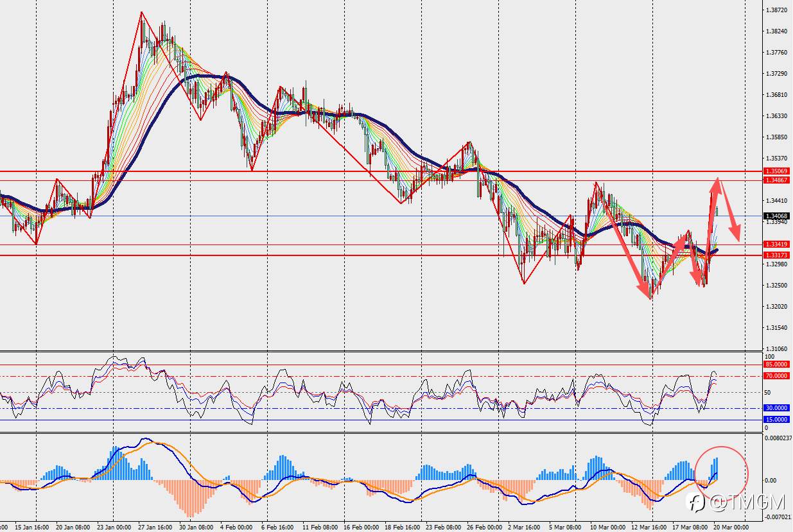793x532 pixels.
Task: Click the 1.36810 price axis label
Action: point(777,95)
